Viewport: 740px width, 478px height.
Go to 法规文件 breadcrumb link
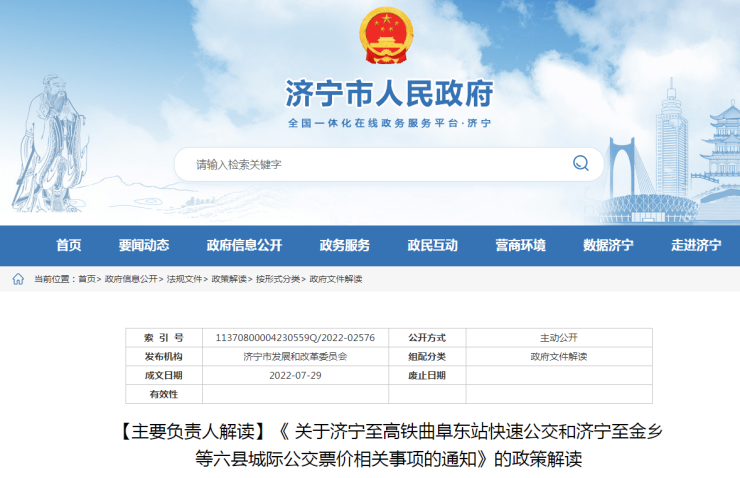coord(184,279)
